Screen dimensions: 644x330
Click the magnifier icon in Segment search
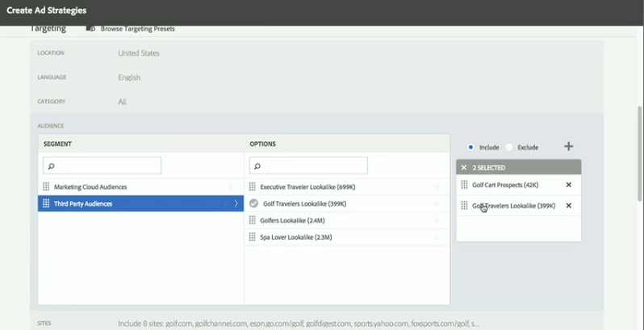tap(52, 166)
